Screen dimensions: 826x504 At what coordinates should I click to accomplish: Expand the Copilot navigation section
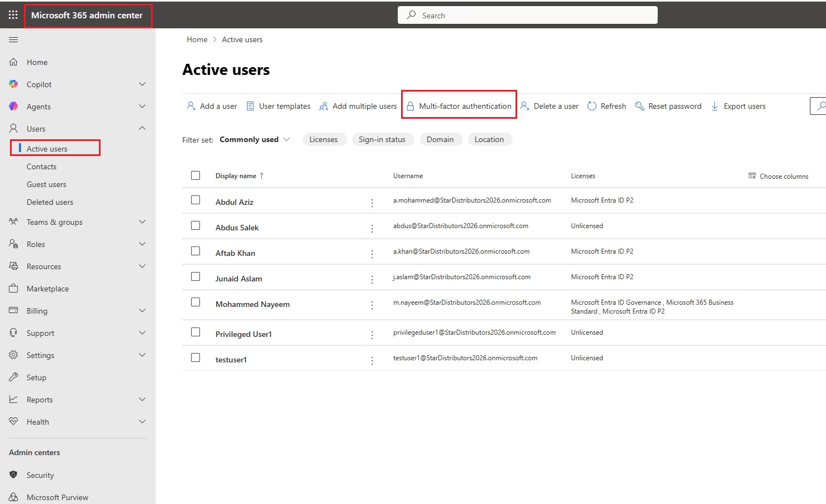142,84
